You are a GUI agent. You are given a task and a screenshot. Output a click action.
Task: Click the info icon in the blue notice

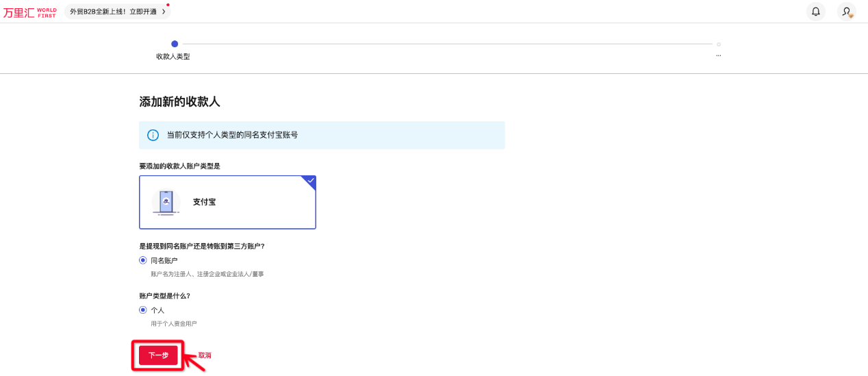(153, 135)
